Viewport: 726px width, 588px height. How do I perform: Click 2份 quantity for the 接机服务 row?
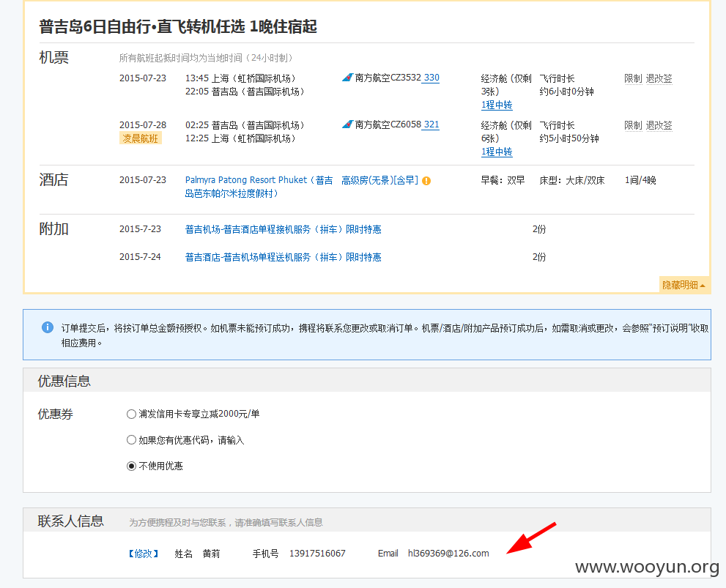539,229
